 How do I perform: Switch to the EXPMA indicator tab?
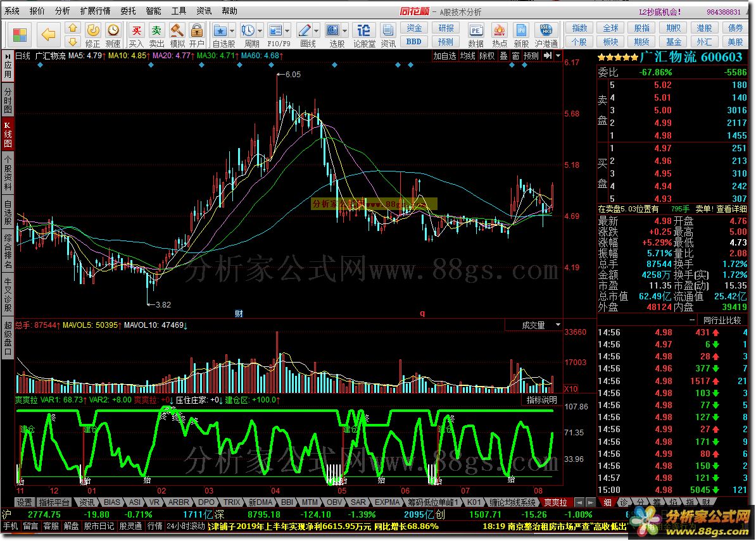coord(387,502)
